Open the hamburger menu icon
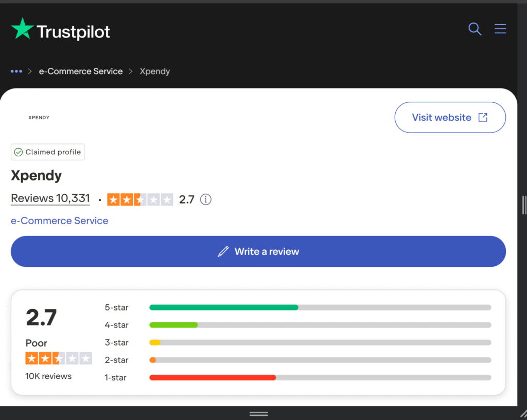Image resolution: width=527 pixels, height=420 pixels. point(500,29)
